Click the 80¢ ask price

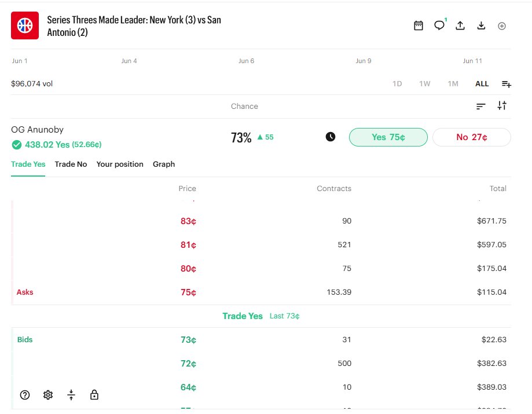pyautogui.click(x=188, y=269)
